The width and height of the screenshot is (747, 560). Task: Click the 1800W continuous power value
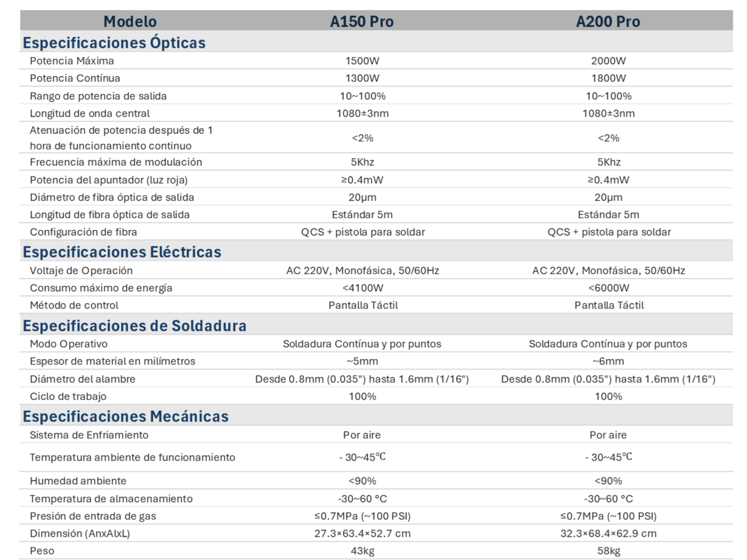tap(608, 78)
